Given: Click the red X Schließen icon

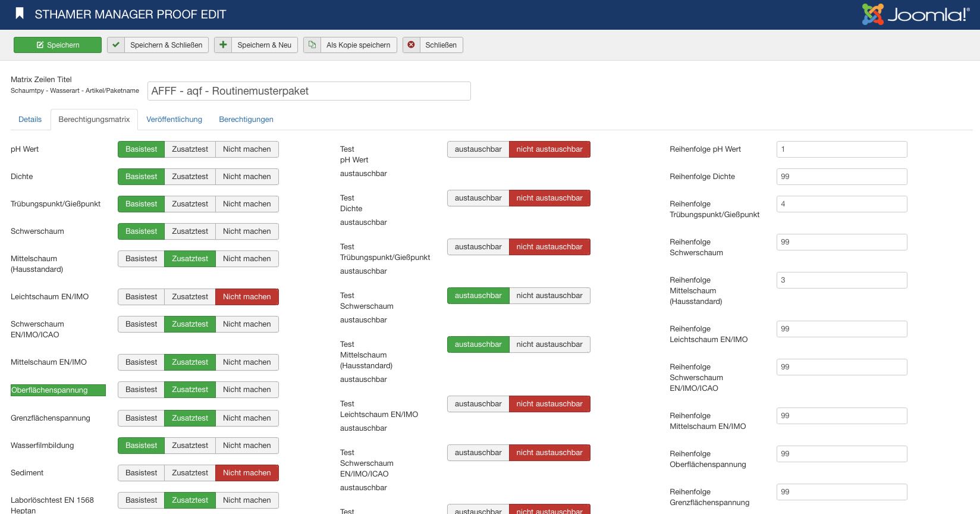Looking at the screenshot, I should 411,45.
